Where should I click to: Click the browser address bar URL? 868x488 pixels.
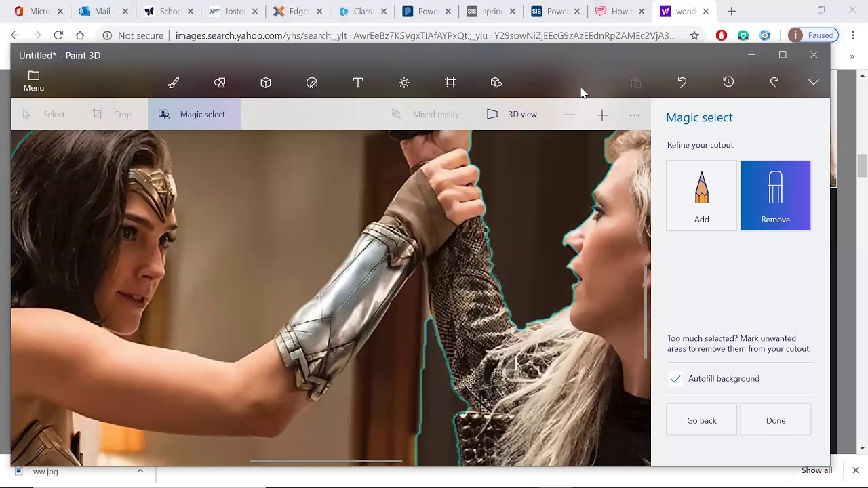[x=425, y=35]
